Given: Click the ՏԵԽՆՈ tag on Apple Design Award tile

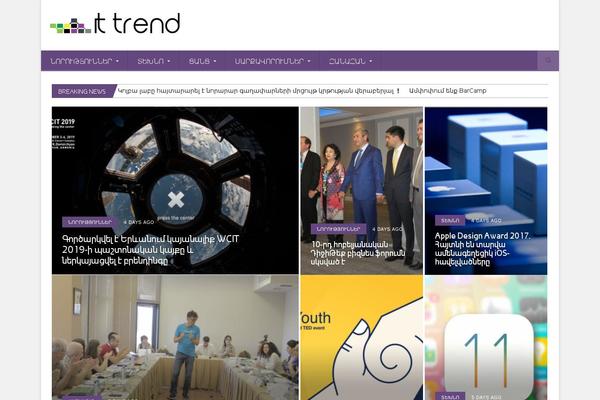Looking at the screenshot, I should pyautogui.click(x=450, y=220).
